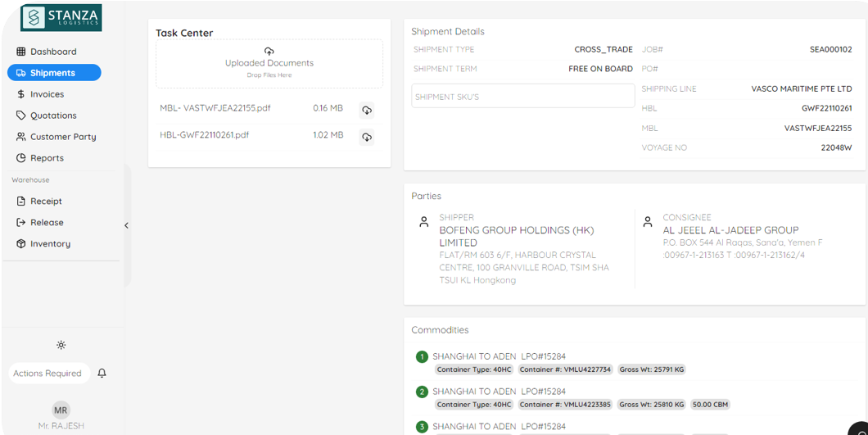Open the Dashboard grid icon
Viewport: 868px width, 435px height.
tap(21, 52)
